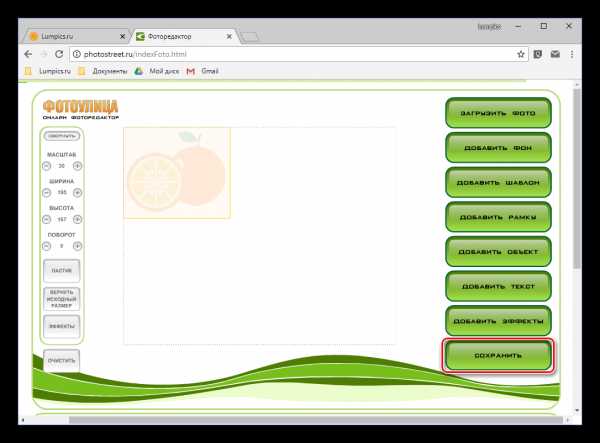Decrease Масштаб with the minus button
This screenshot has height=443, width=600.
pyautogui.click(x=46, y=165)
